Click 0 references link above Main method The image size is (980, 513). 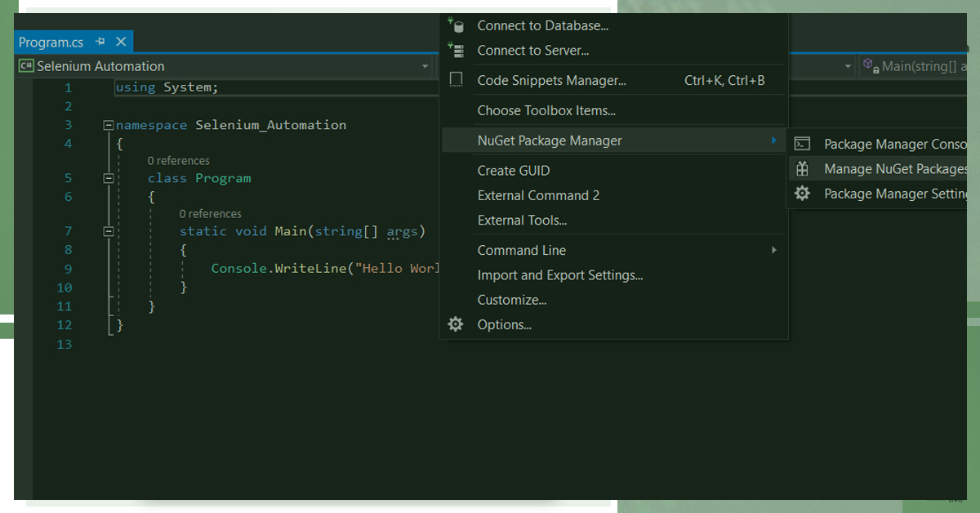pos(211,214)
